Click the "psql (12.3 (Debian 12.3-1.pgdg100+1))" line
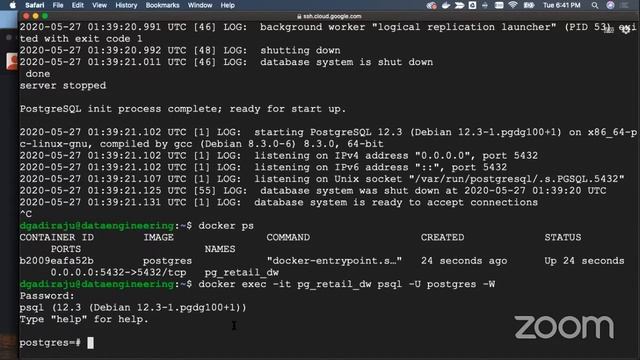This screenshot has height=360, width=640. pos(133,308)
